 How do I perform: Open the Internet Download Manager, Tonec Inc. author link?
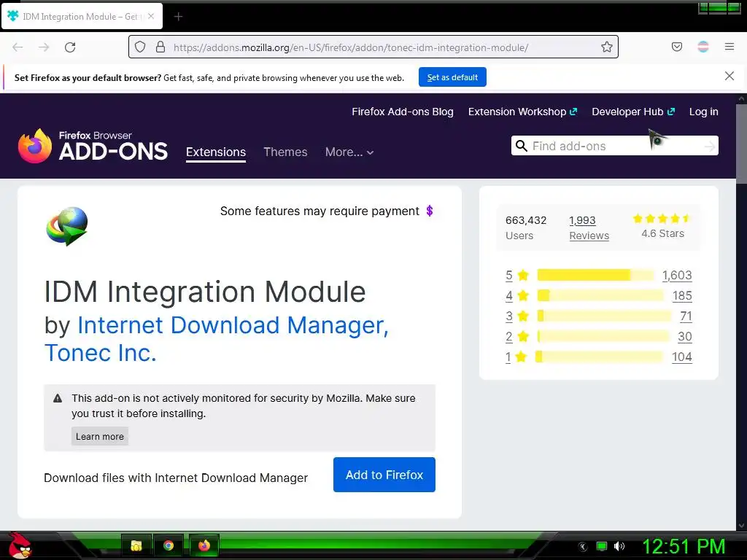click(x=216, y=339)
